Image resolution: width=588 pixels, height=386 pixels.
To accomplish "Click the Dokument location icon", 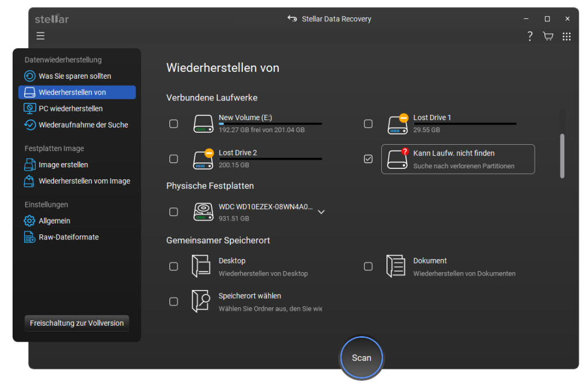I will pyautogui.click(x=396, y=267).
